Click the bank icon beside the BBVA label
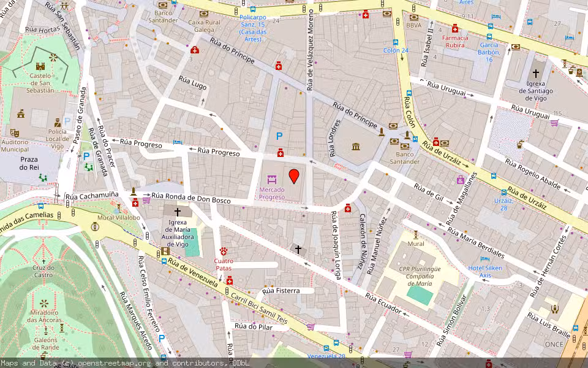 [x=413, y=17]
